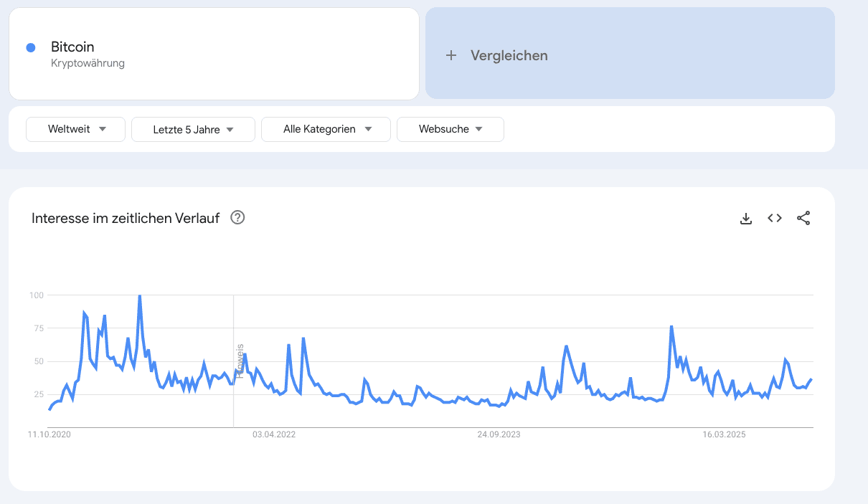Click the Interesse im zeitlichen Verlauf heading
868x504 pixels.
point(126,219)
